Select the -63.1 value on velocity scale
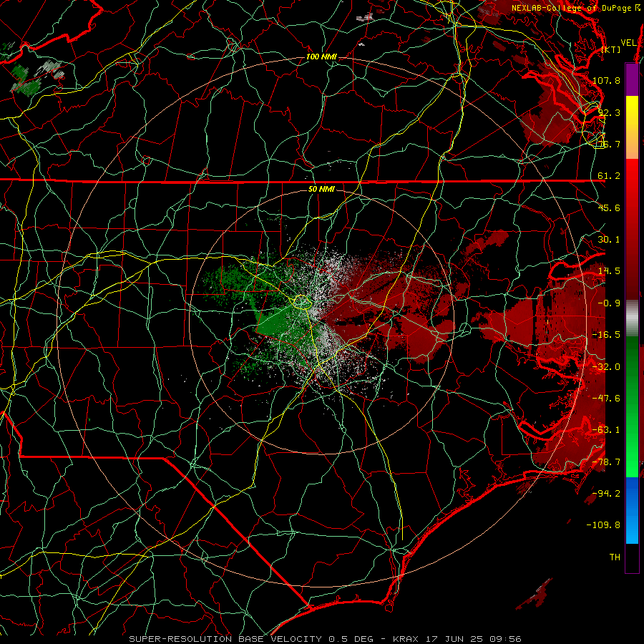The image size is (644, 644). point(606,430)
